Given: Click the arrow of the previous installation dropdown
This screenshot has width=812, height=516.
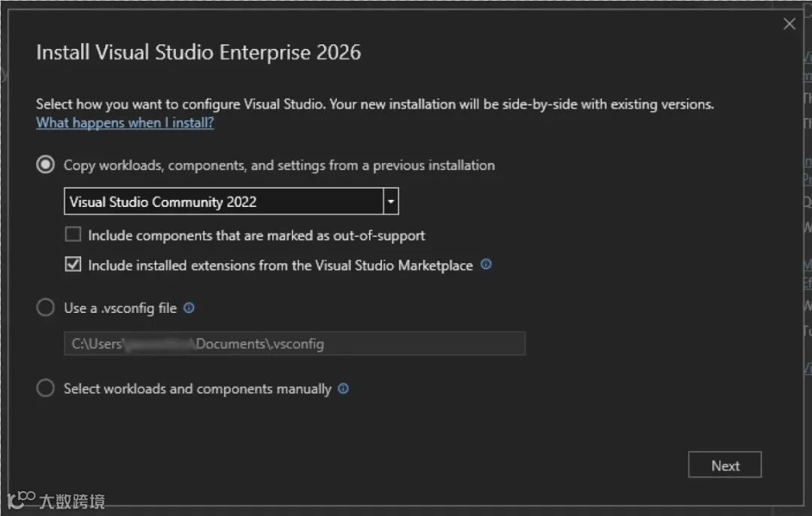Looking at the screenshot, I should click(x=391, y=202).
